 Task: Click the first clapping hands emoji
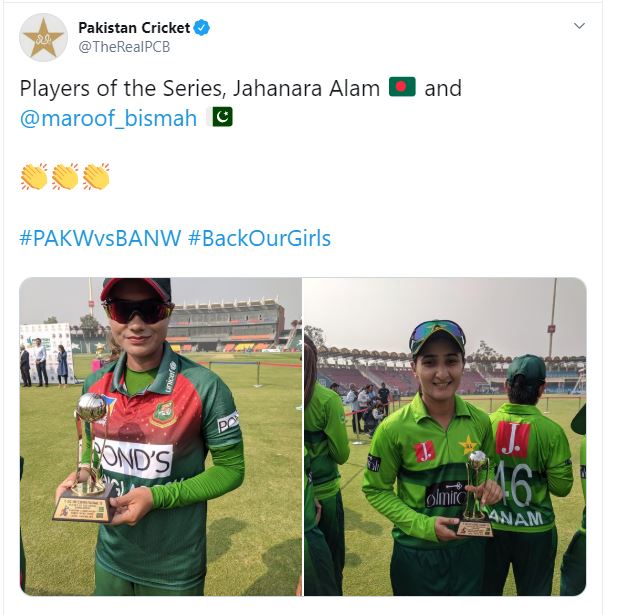pyautogui.click(x=34, y=177)
